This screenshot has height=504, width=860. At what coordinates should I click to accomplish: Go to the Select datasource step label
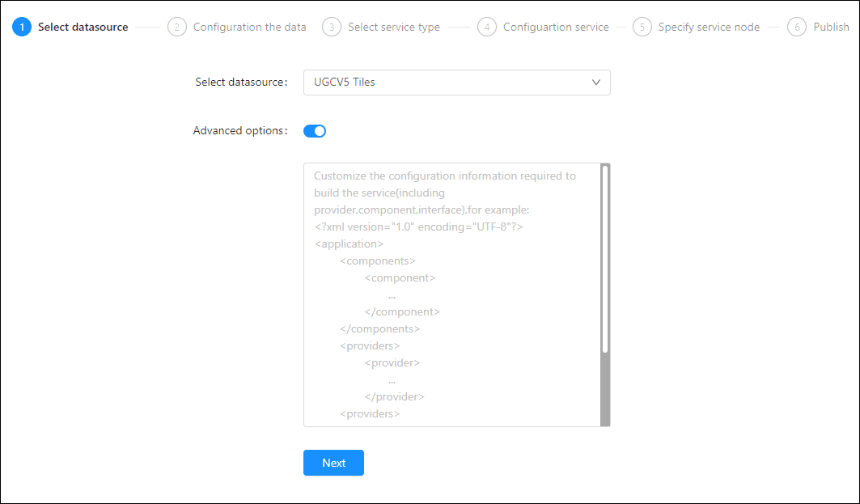(x=83, y=28)
